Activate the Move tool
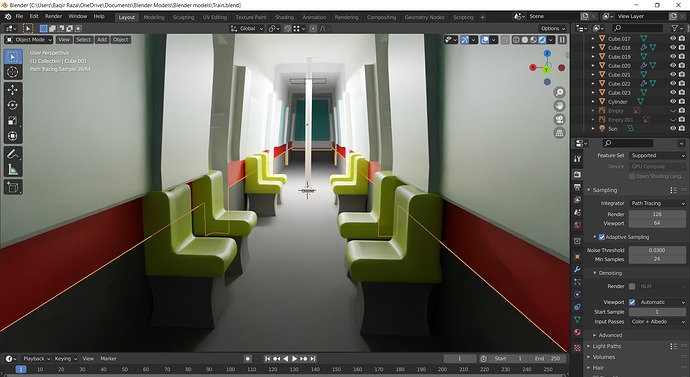Viewport: 690px width, 377px height. 13,90
